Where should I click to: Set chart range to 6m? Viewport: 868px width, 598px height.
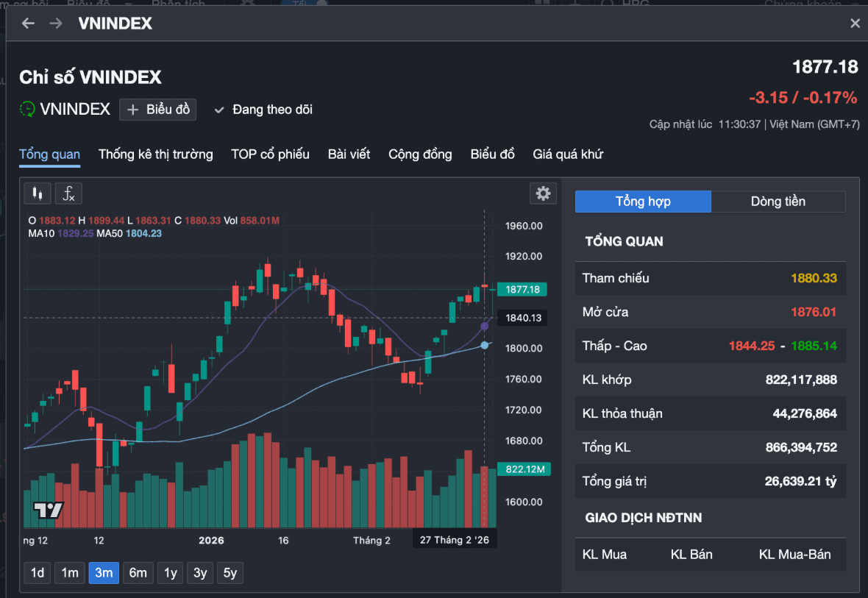pyautogui.click(x=138, y=572)
